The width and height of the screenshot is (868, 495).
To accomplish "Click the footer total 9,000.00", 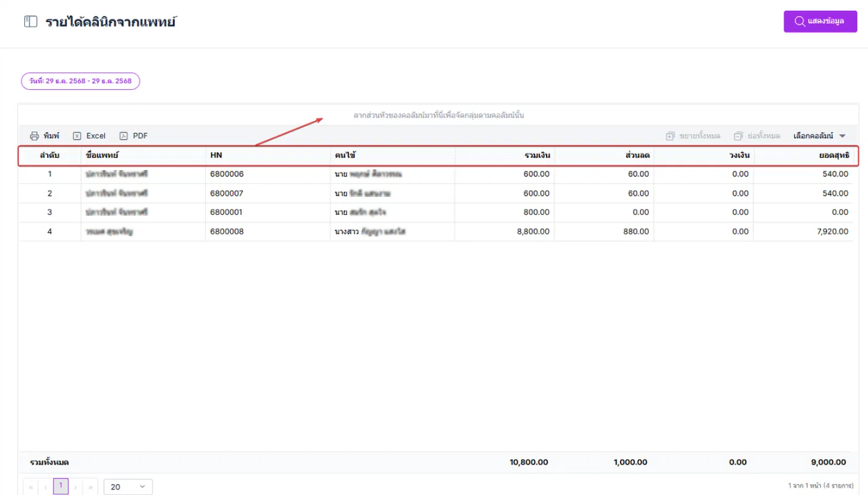I will coord(828,462).
